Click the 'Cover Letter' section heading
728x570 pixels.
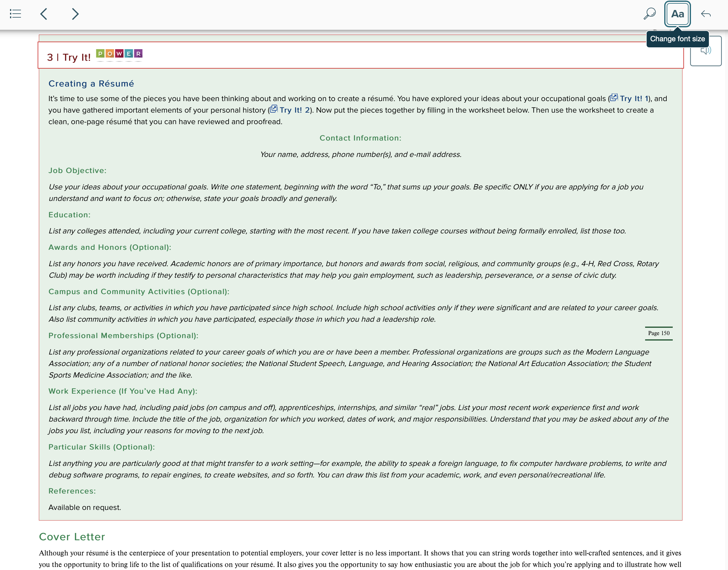point(72,537)
